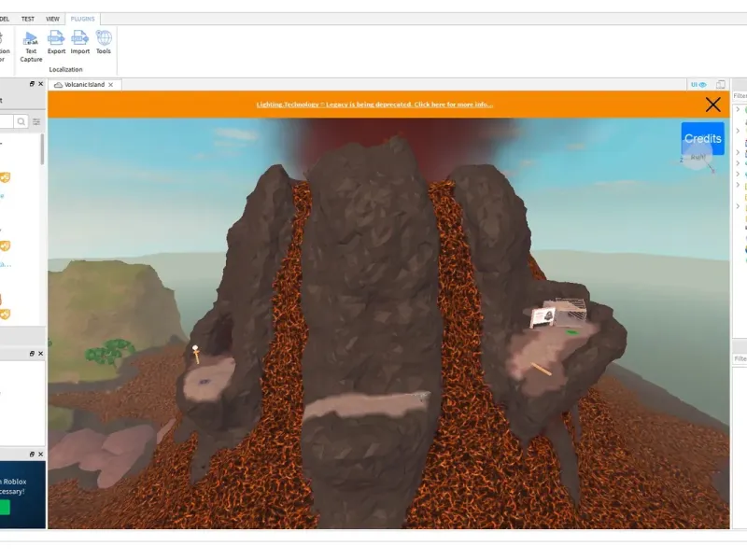Expand the first Explorer tree arrow

tap(738, 109)
